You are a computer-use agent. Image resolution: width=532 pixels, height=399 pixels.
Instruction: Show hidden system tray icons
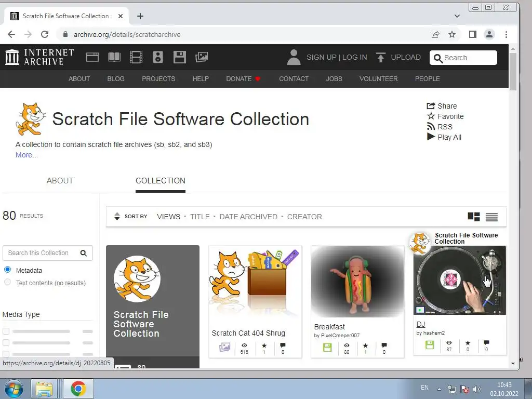click(x=439, y=389)
